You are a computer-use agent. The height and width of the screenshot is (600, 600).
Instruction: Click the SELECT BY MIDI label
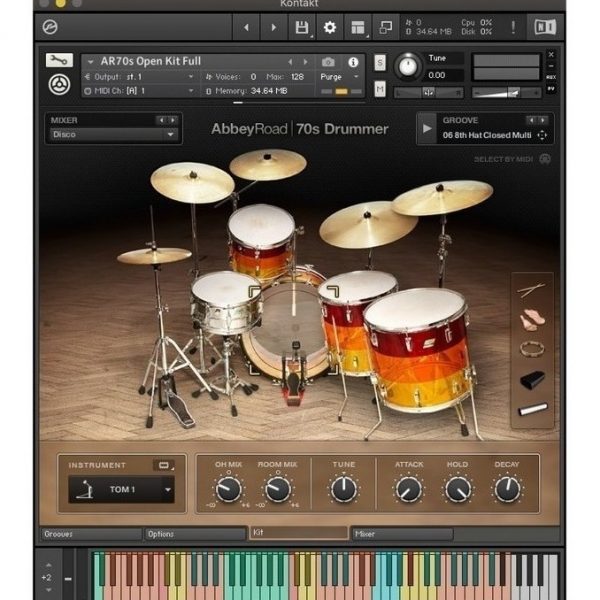(503, 159)
